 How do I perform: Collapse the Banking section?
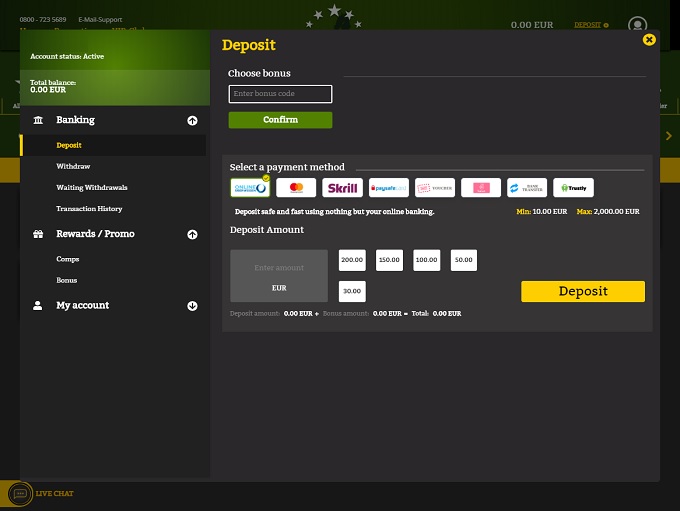(192, 121)
